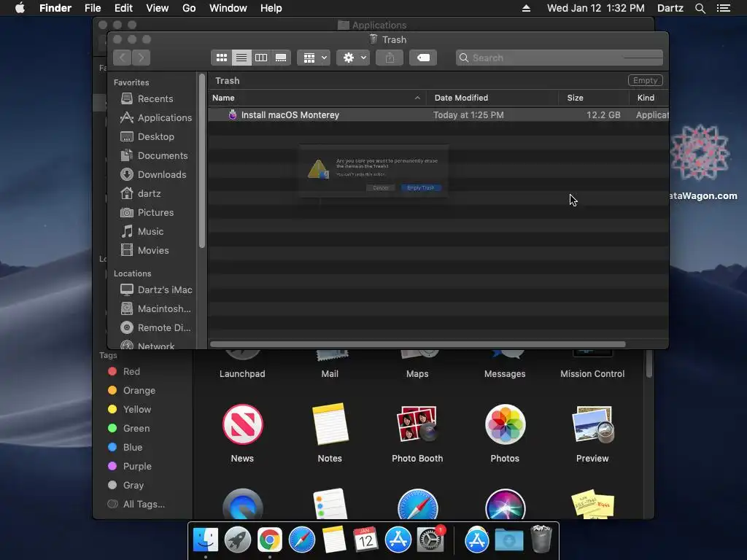Switch Trash window to column view
Image resolution: width=747 pixels, height=560 pixels.
click(261, 58)
